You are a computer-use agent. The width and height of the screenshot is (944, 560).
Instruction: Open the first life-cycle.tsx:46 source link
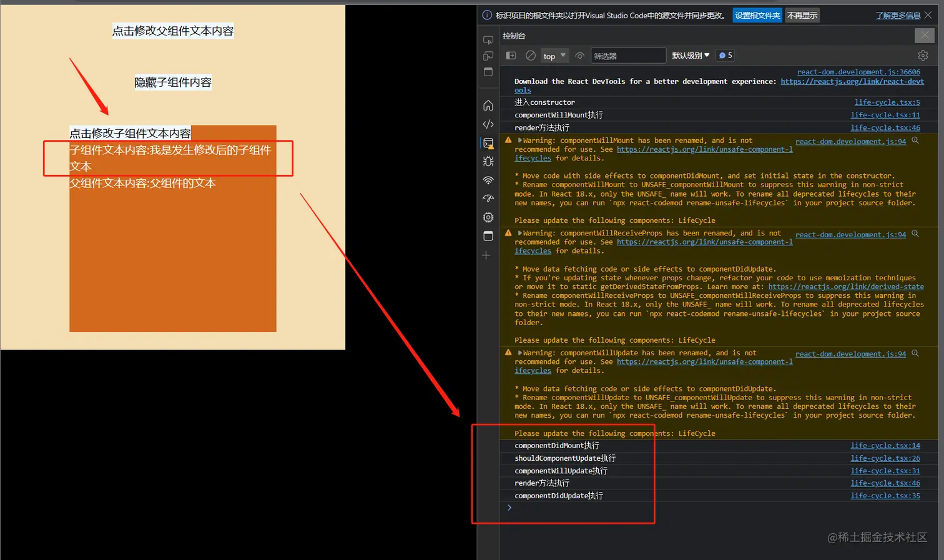click(885, 128)
